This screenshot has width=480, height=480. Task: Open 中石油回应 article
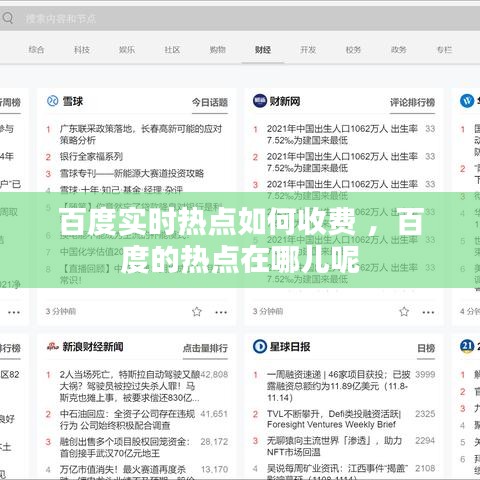coord(127,420)
